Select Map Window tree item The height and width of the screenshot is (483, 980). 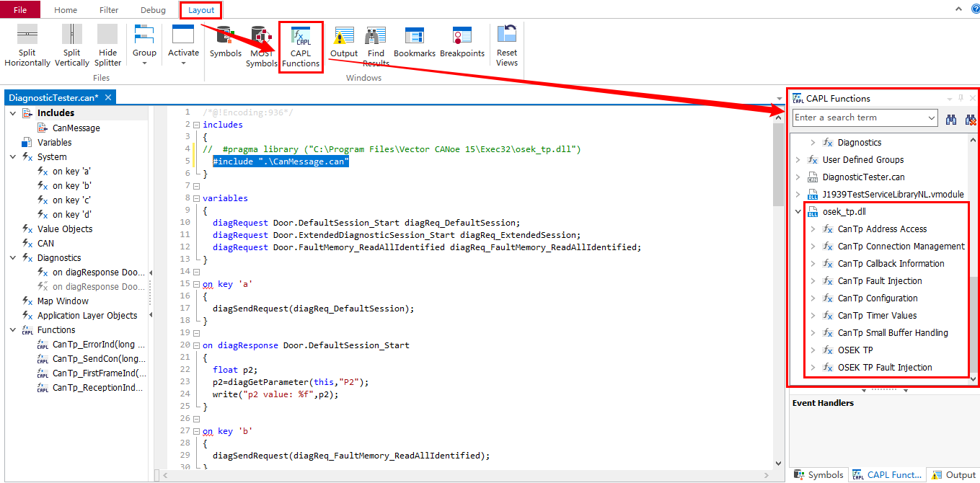click(x=63, y=301)
